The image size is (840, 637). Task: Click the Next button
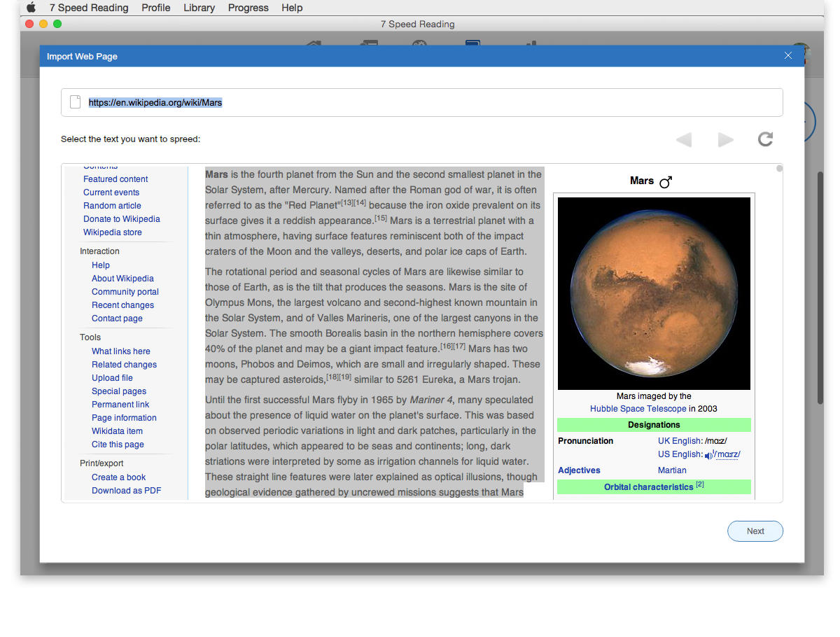pyautogui.click(x=755, y=531)
